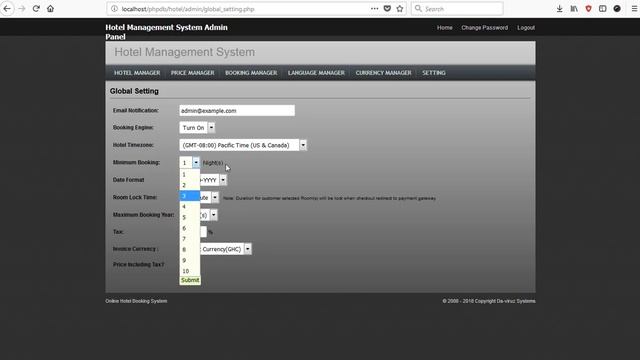Select 7 in the Minimum Booking list
The height and width of the screenshot is (360, 640).
pos(190,239)
